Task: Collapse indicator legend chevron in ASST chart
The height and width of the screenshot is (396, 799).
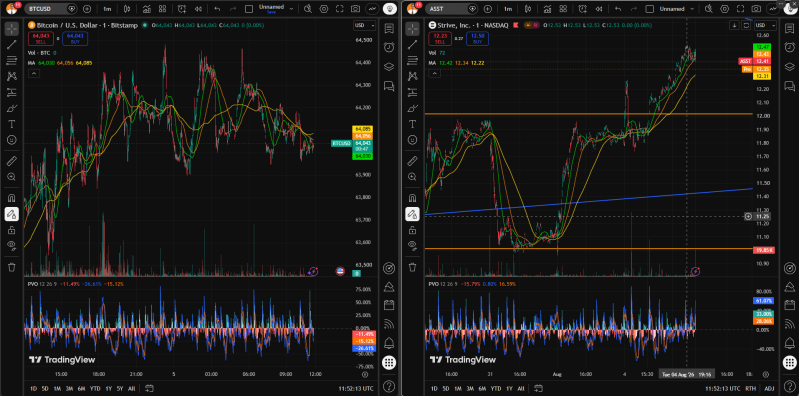Action: click(x=434, y=73)
